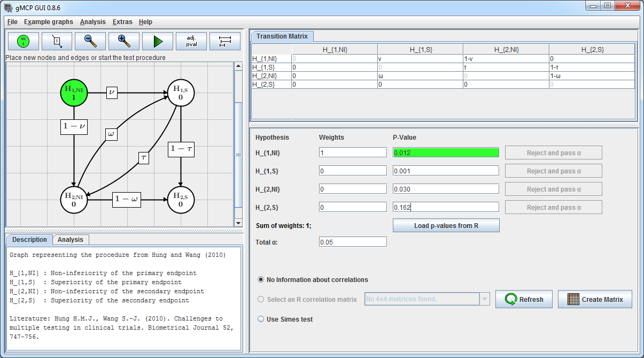This screenshot has width=644, height=358.
Task: Click the Refresh button
Action: (x=524, y=299)
